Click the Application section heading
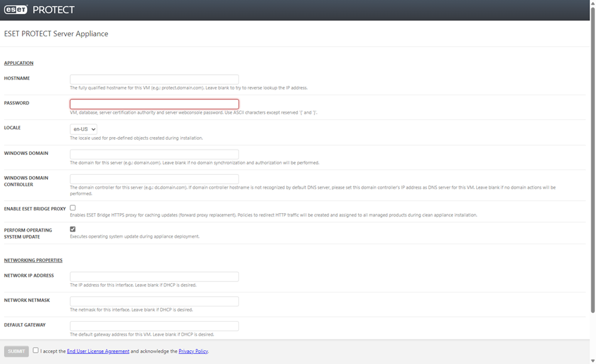The image size is (596, 364). click(x=19, y=63)
